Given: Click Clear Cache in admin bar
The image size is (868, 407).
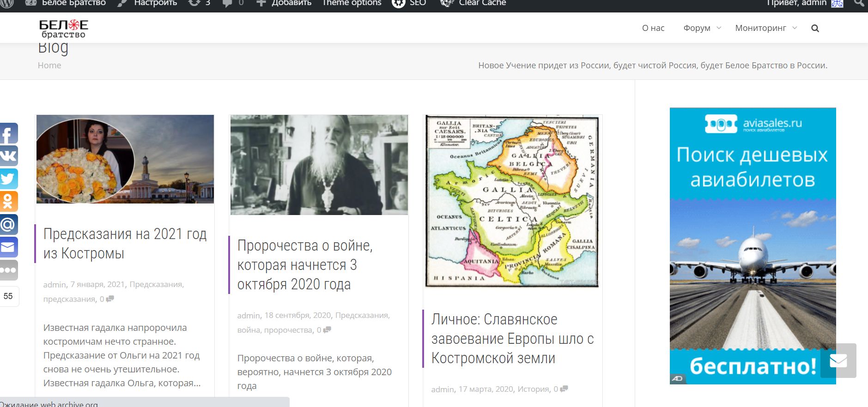Looking at the screenshot, I should tap(482, 3).
